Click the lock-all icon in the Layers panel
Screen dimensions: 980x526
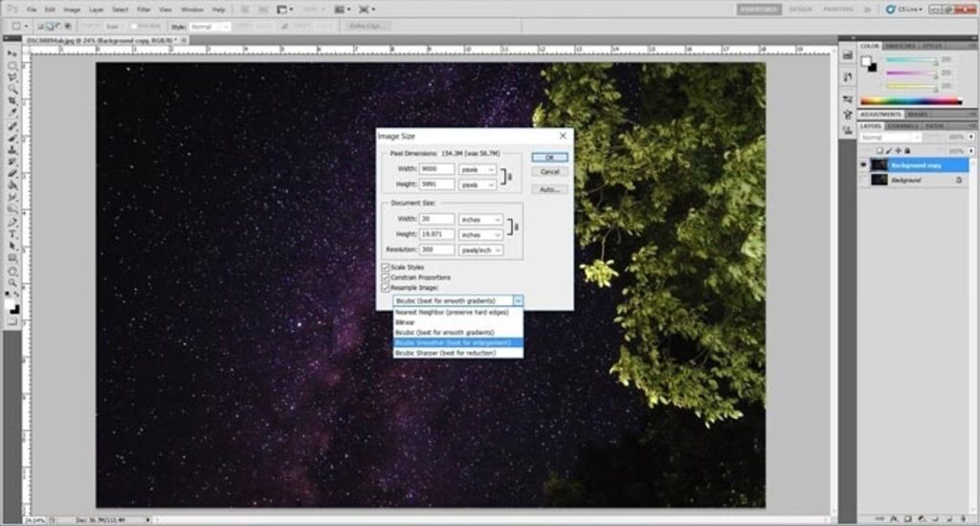906,150
